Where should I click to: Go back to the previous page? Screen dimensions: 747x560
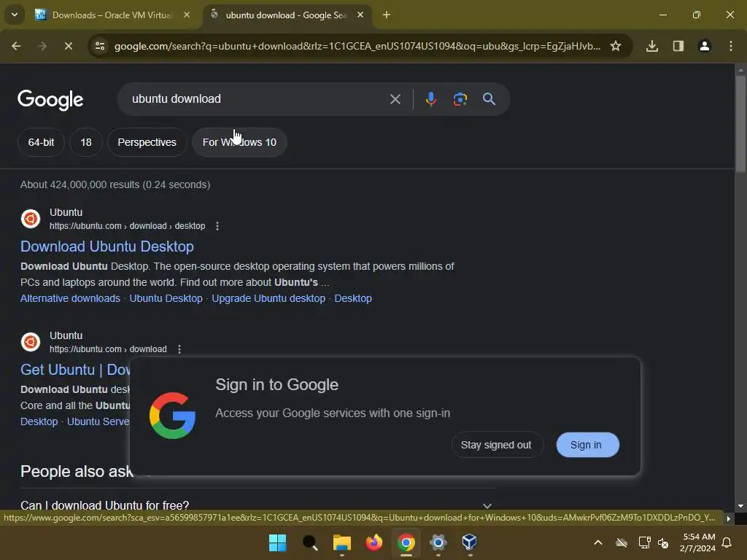tap(16, 46)
